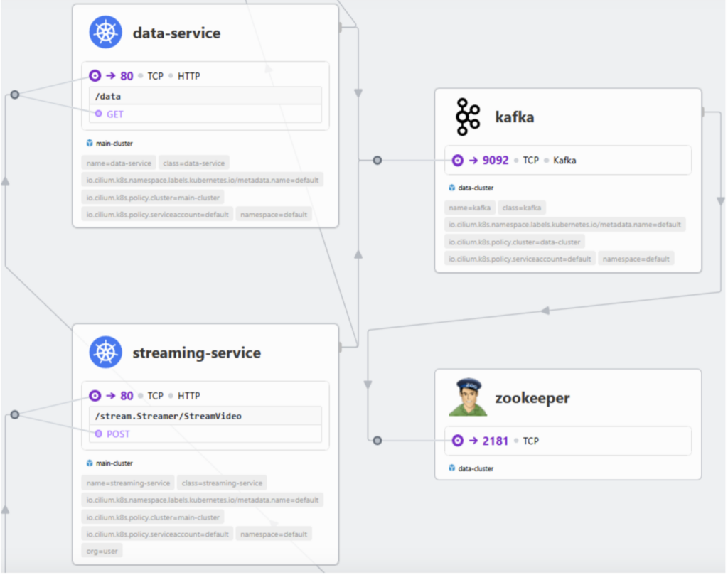The image size is (728, 575).
Task: Click the purple arrow before port 2181
Action: 473,441
